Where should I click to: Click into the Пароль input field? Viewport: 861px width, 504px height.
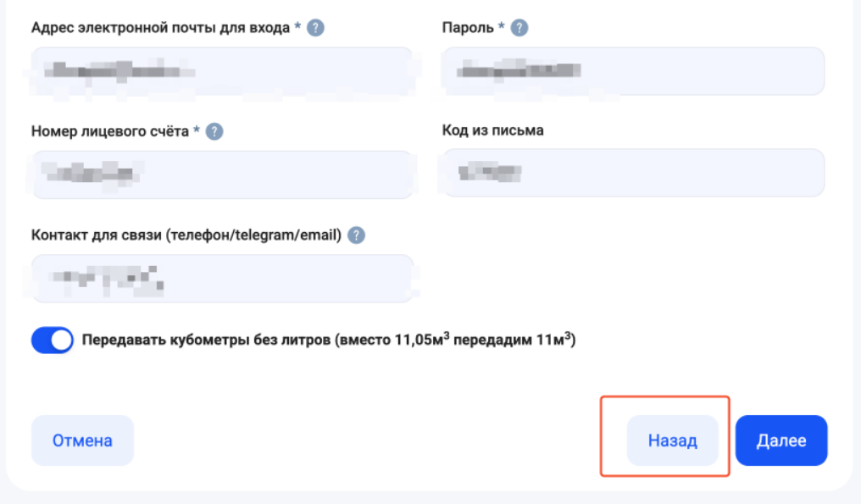[x=632, y=70]
